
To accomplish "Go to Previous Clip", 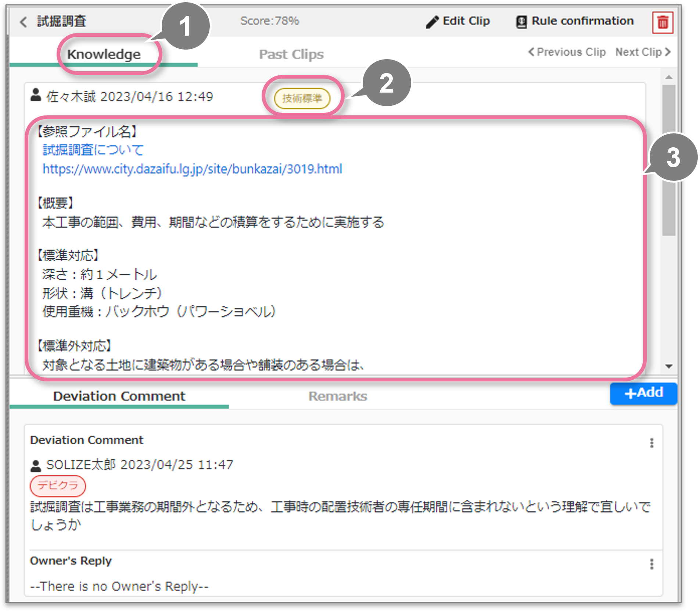I will tap(567, 52).
